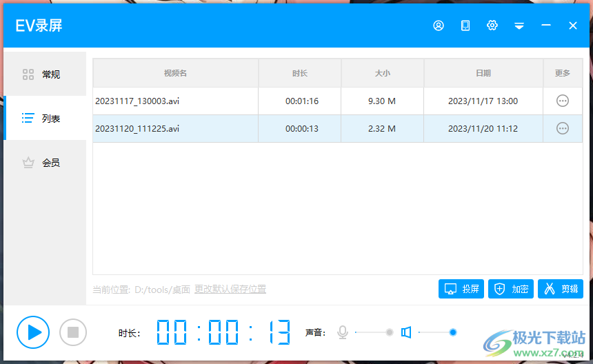Screen dimensions: 593x364
Task: Open the user account icon
Action: point(439,26)
